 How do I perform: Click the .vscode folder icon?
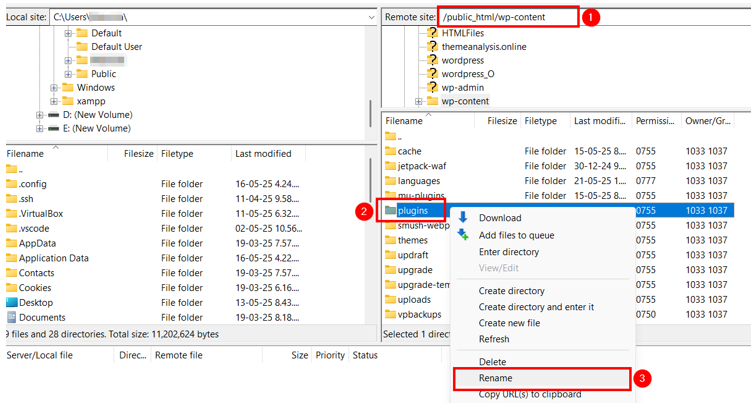(11, 229)
